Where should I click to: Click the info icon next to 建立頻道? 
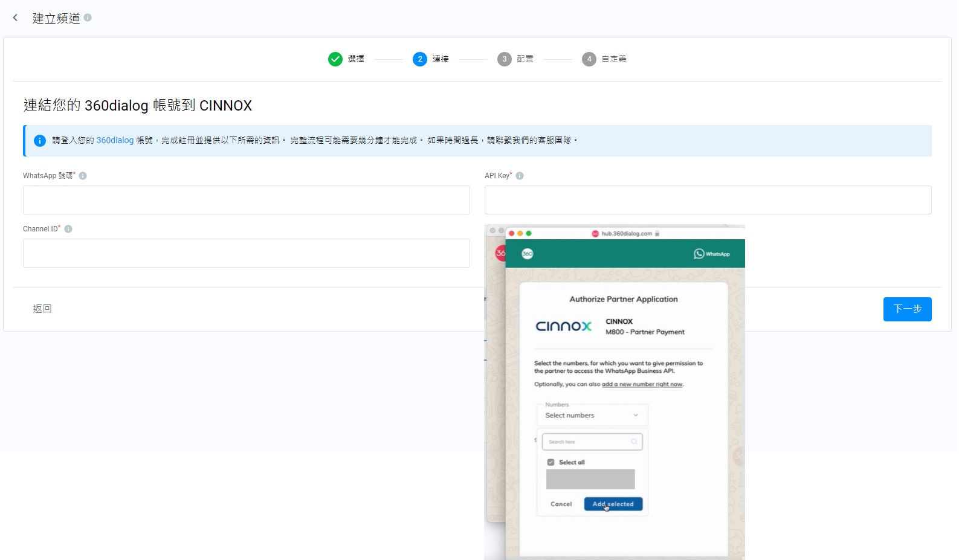pos(88,18)
